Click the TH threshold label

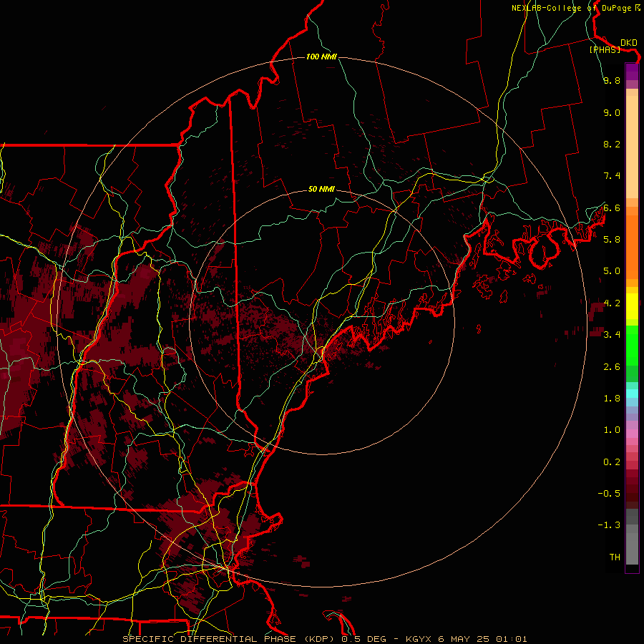[x=615, y=557]
